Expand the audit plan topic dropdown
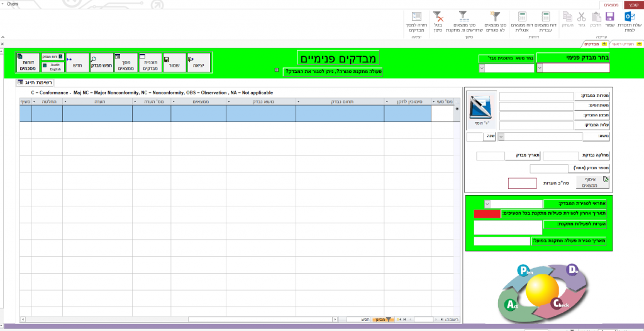This screenshot has width=644, height=331. [x=482, y=68]
